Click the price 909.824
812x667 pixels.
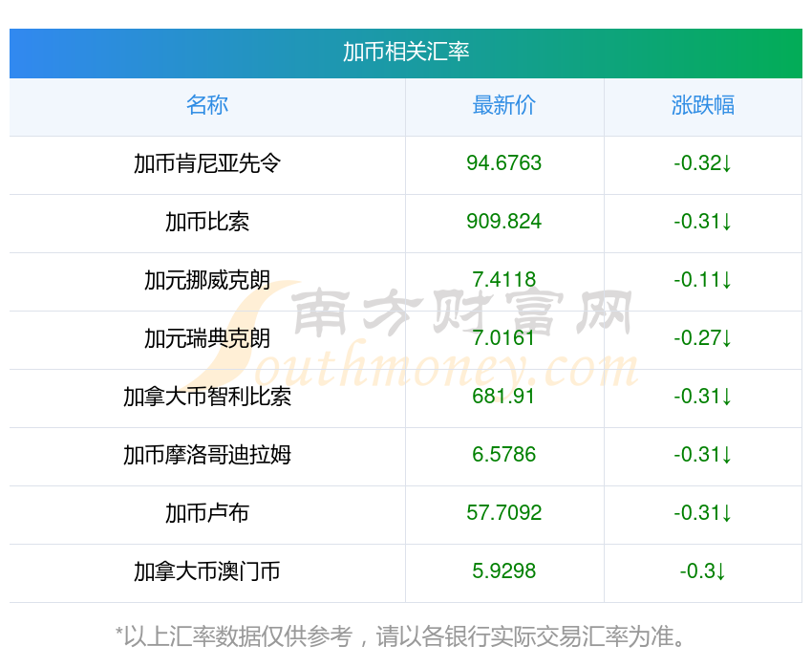[503, 222]
